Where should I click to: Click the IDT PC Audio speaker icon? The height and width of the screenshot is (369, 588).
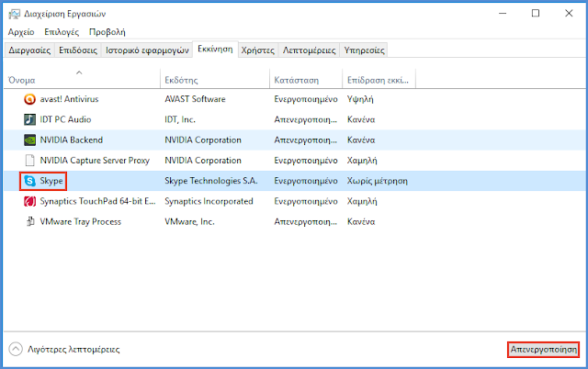pyautogui.click(x=30, y=119)
